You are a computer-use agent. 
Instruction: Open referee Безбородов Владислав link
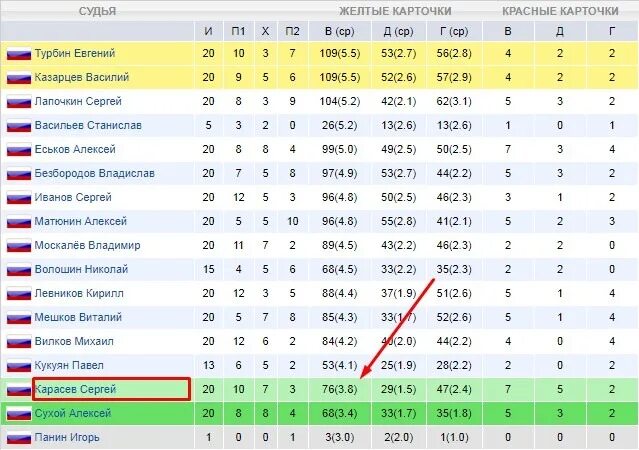(x=95, y=173)
